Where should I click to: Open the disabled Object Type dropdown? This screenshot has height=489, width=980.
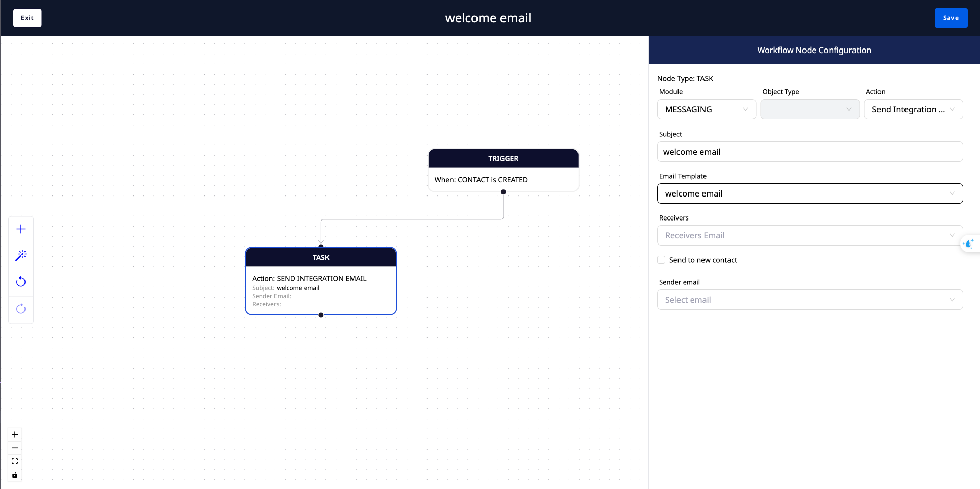pos(810,109)
